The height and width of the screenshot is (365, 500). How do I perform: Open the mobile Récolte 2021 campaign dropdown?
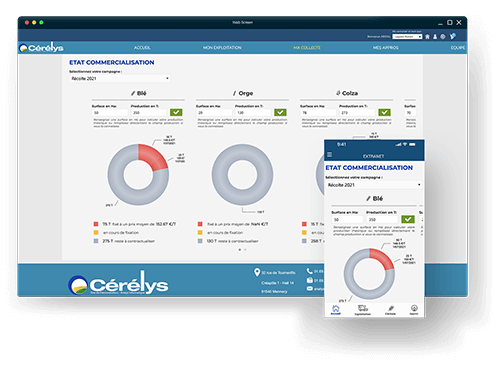[374, 185]
